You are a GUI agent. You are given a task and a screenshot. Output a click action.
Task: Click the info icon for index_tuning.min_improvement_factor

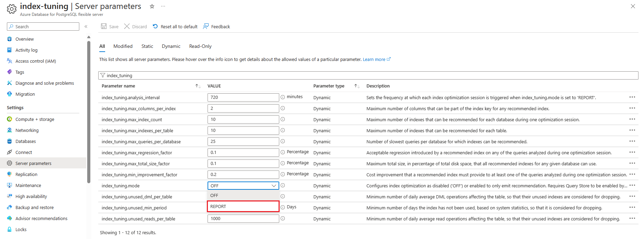pos(283,174)
